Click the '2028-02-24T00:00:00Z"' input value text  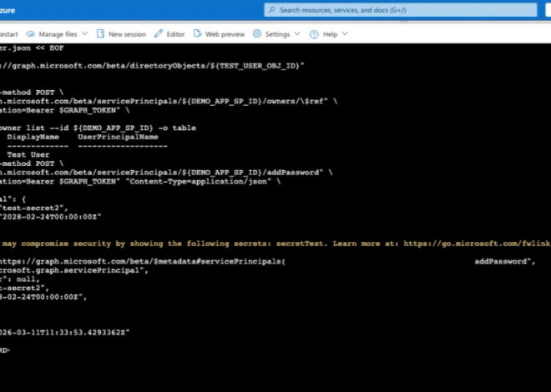pos(51,217)
